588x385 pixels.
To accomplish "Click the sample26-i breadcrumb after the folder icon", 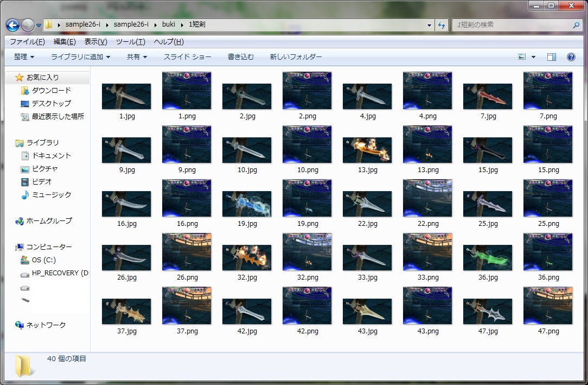I will (82, 24).
